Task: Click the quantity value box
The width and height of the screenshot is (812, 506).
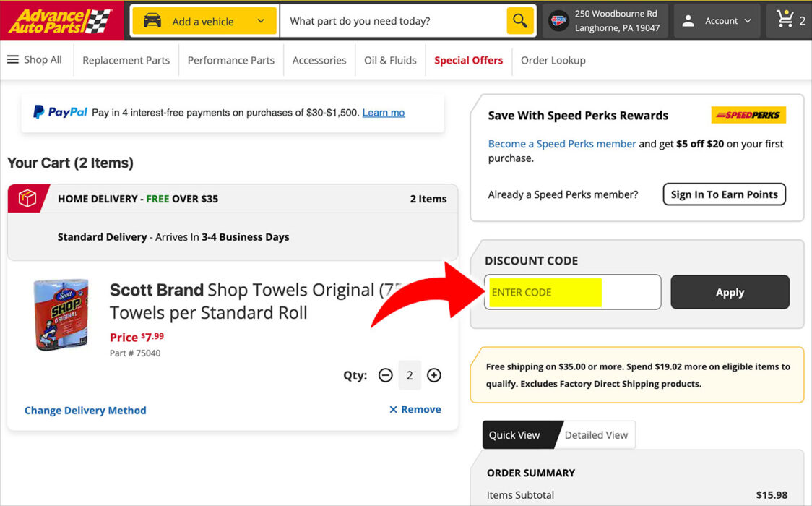Action: (410, 375)
